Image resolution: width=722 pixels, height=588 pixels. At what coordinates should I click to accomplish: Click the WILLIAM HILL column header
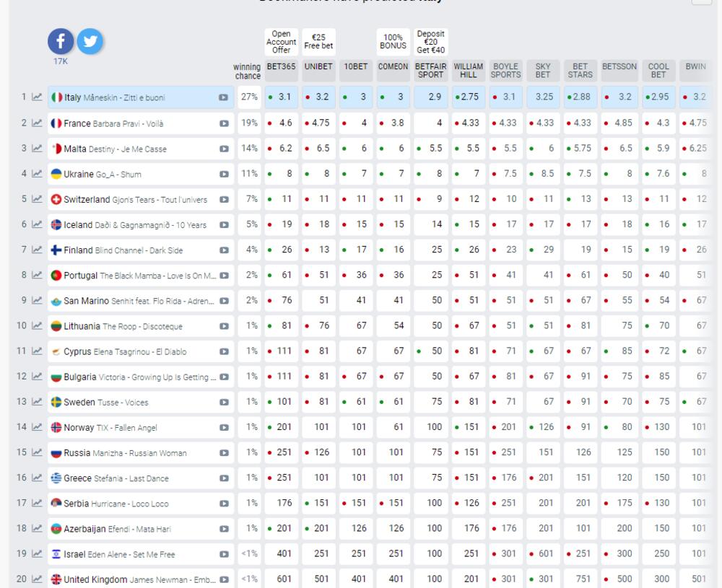click(468, 70)
